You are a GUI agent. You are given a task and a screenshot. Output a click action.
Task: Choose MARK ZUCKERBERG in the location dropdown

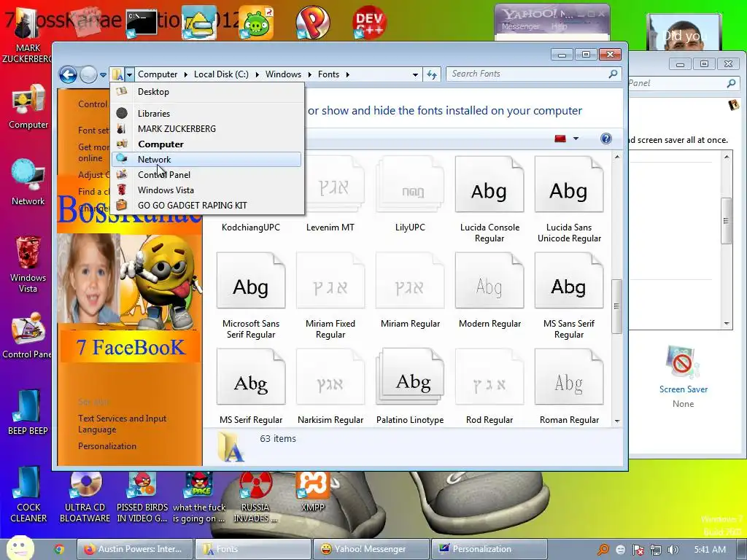point(206,128)
